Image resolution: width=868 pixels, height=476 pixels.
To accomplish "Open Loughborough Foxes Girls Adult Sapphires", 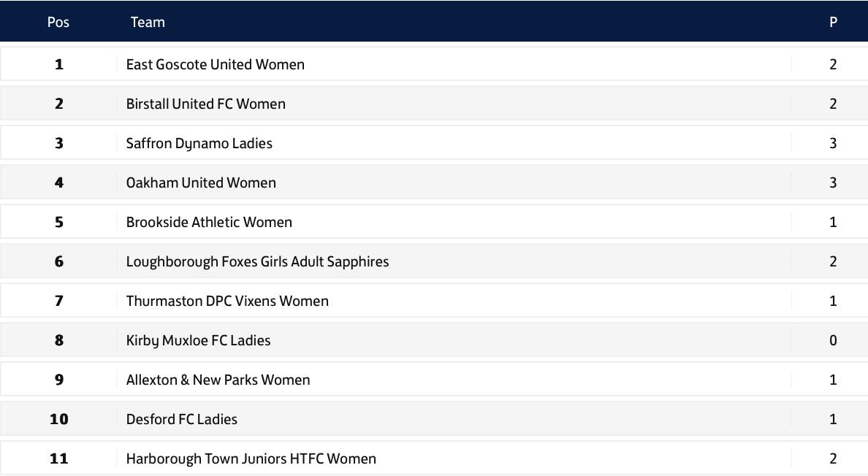I will tap(257, 261).
